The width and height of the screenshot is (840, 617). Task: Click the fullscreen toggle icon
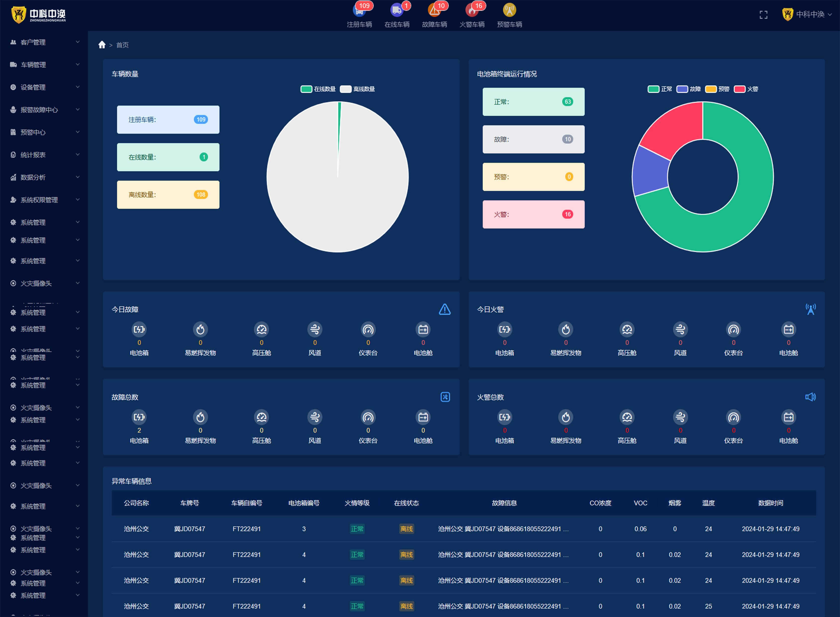[763, 15]
